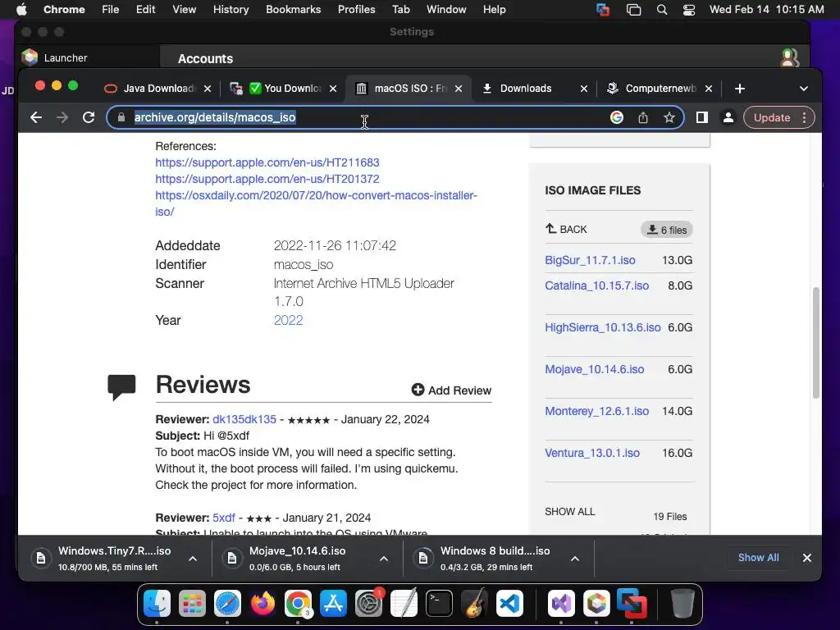Image resolution: width=840 pixels, height=630 pixels.
Task: Expand the tab search chevron
Action: [804, 89]
